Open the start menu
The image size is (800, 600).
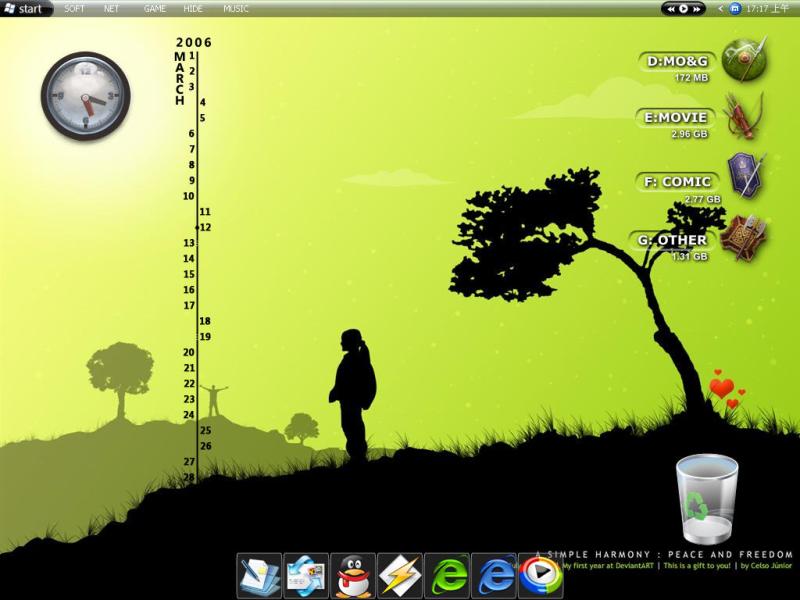[26, 9]
